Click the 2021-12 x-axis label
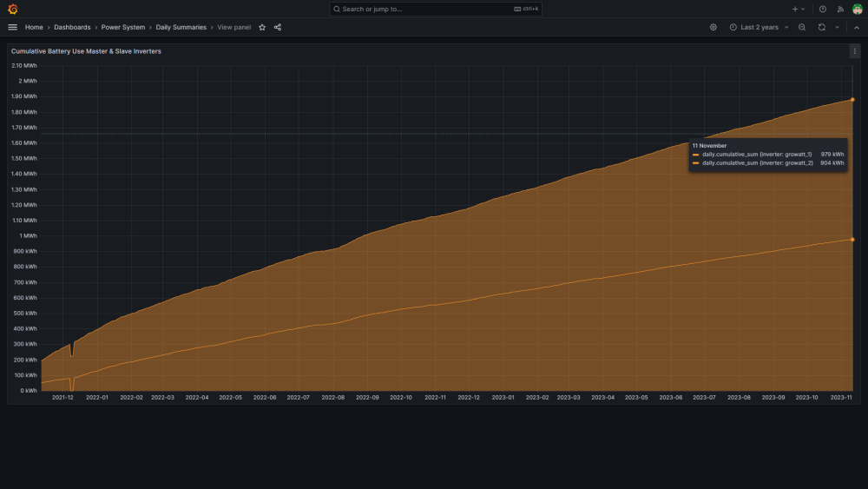868x489 pixels. coord(62,398)
